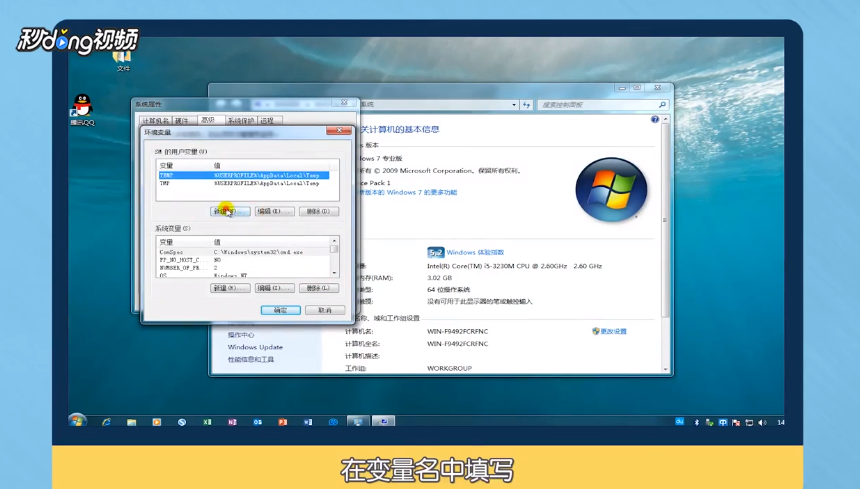Switch to the 高级 tab
This screenshot has width=860, height=489.
click(208, 120)
